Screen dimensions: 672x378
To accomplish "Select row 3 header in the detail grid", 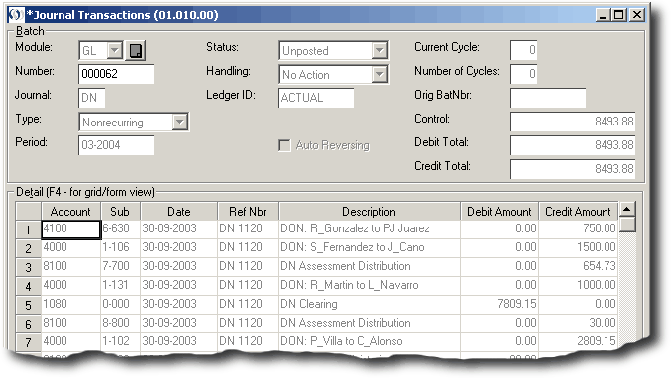I will [x=28, y=267].
